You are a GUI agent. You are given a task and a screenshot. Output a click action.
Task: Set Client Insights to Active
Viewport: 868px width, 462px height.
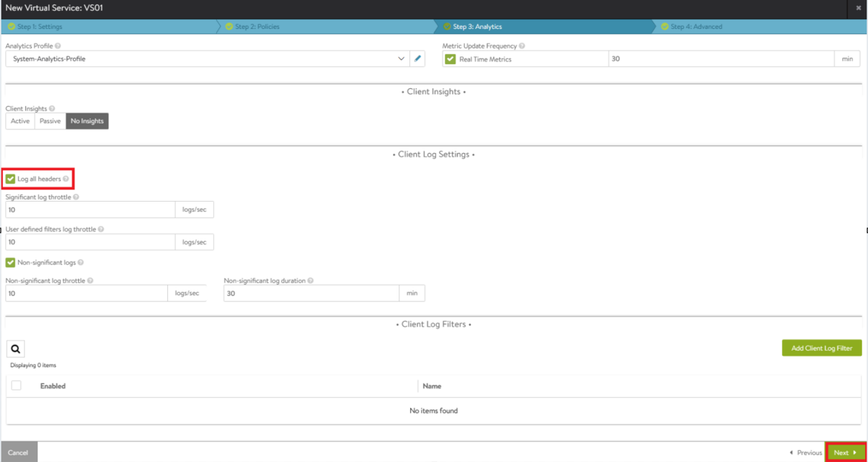[x=20, y=121]
